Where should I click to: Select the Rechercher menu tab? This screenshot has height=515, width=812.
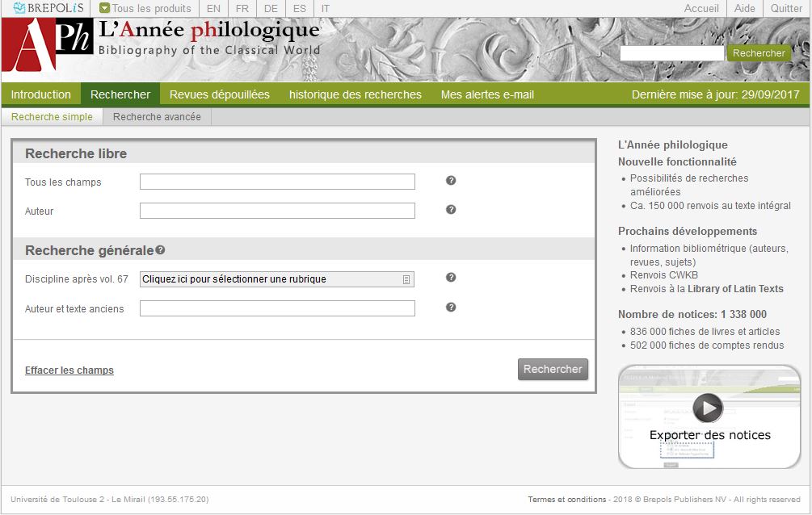[120, 94]
